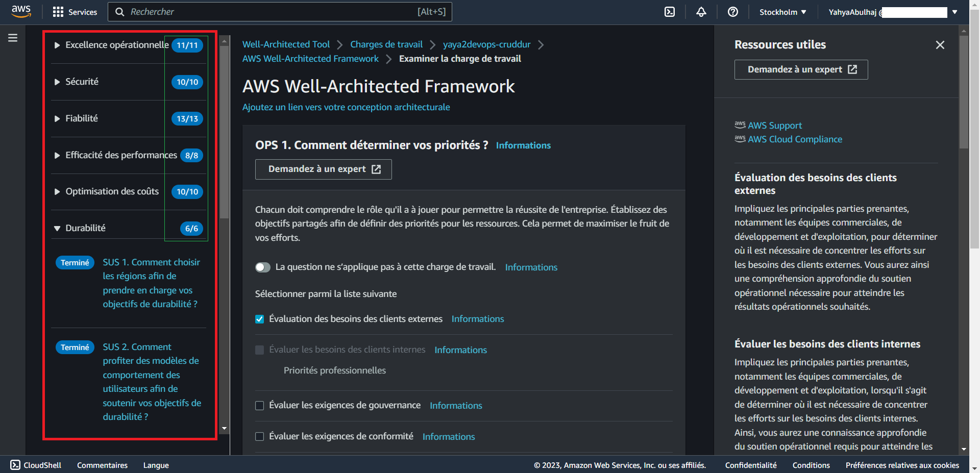Click the AWS icon beside AWS Cloud Compliance
Image resolution: width=980 pixels, height=473 pixels.
coord(740,138)
